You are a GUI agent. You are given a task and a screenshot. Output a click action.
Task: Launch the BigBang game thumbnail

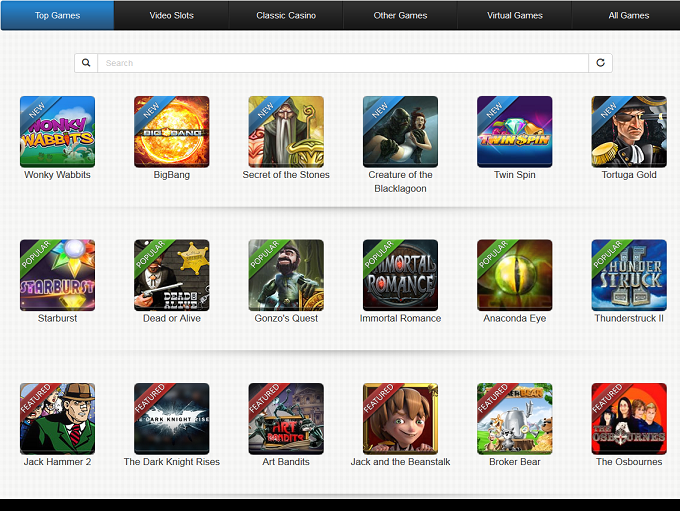[x=172, y=132]
